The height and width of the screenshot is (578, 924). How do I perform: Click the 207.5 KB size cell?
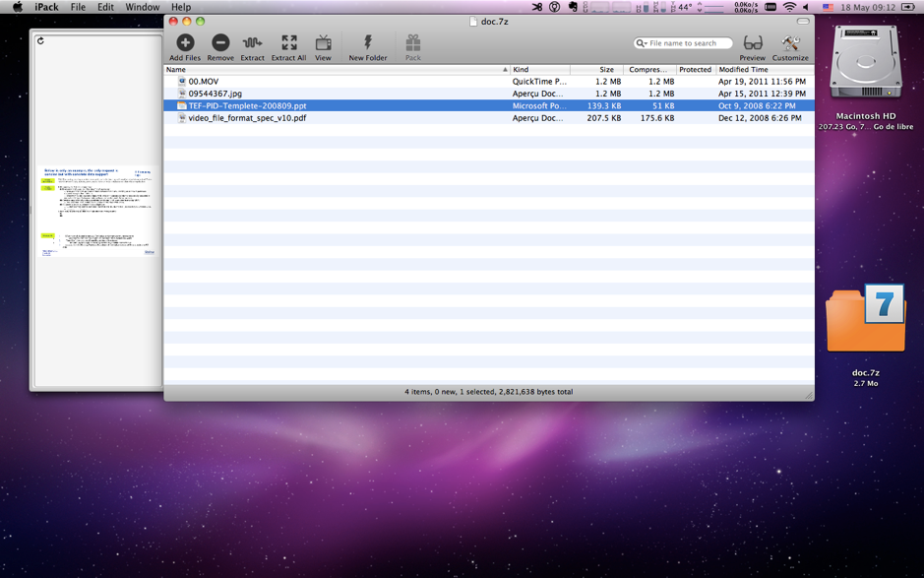[x=603, y=118]
